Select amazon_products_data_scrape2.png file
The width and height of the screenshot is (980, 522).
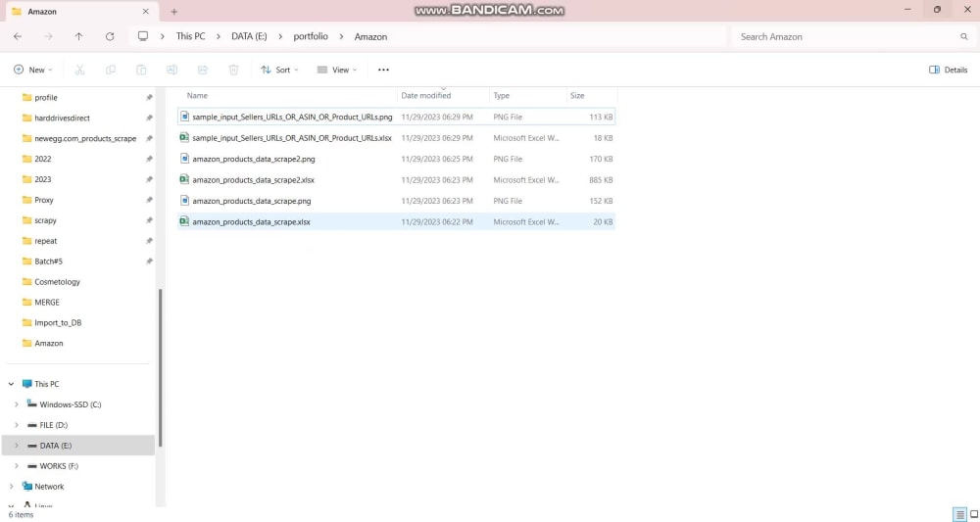397,159
